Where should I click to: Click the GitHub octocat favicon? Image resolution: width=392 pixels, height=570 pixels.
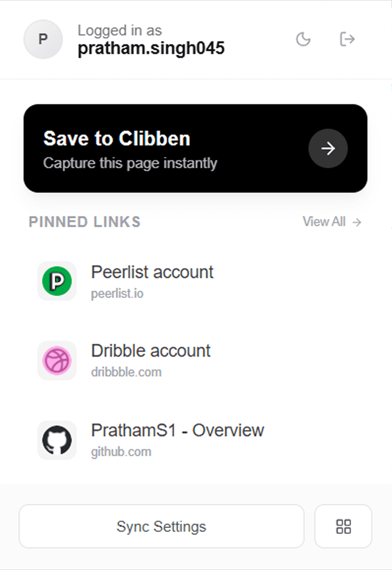coord(57,440)
